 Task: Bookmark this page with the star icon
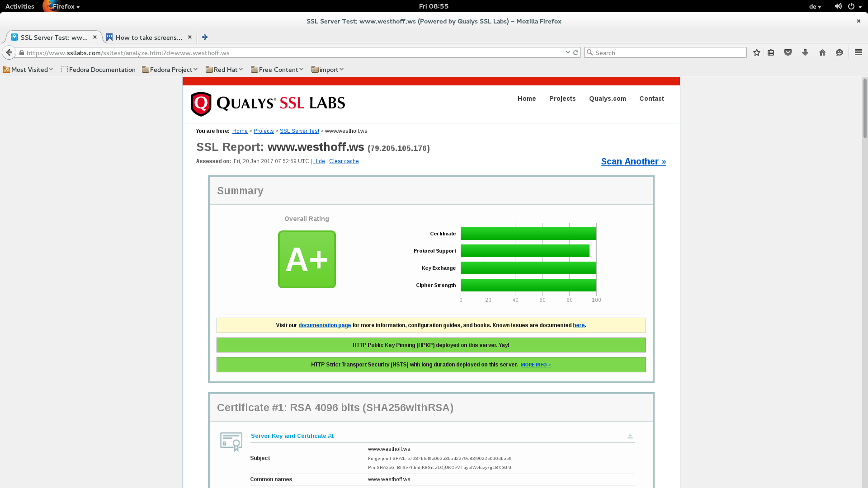(x=757, y=52)
